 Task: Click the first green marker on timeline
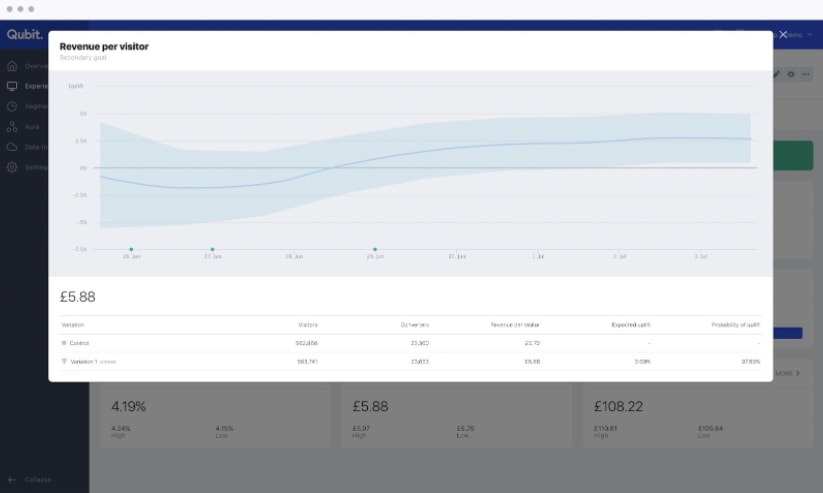131,249
